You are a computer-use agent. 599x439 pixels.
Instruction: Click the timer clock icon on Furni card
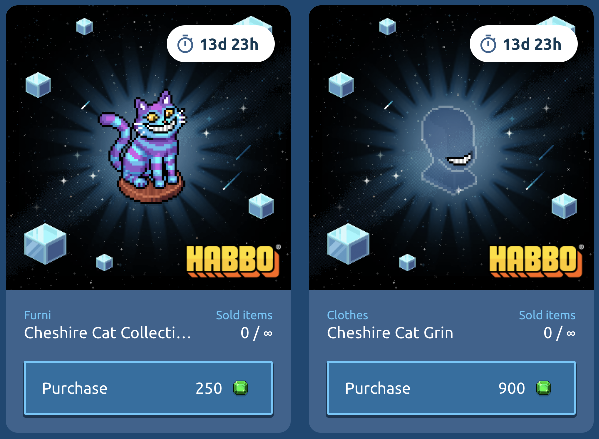click(x=185, y=44)
